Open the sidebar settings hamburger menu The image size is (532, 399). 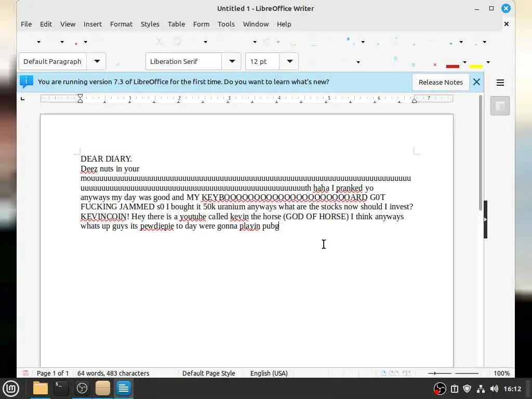tap(500, 83)
